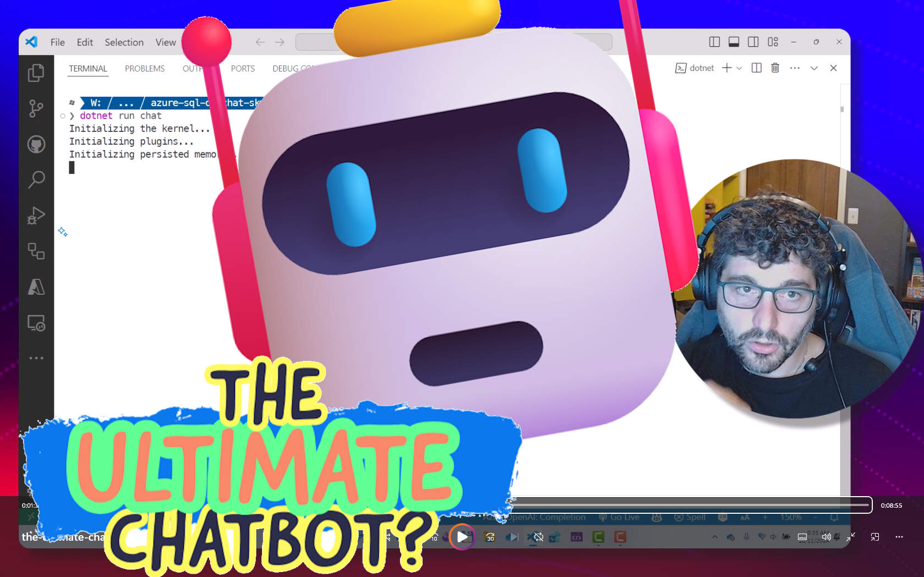Viewport: 924px width, 577px height.
Task: Toggle the bottom panel layout
Action: 734,42
